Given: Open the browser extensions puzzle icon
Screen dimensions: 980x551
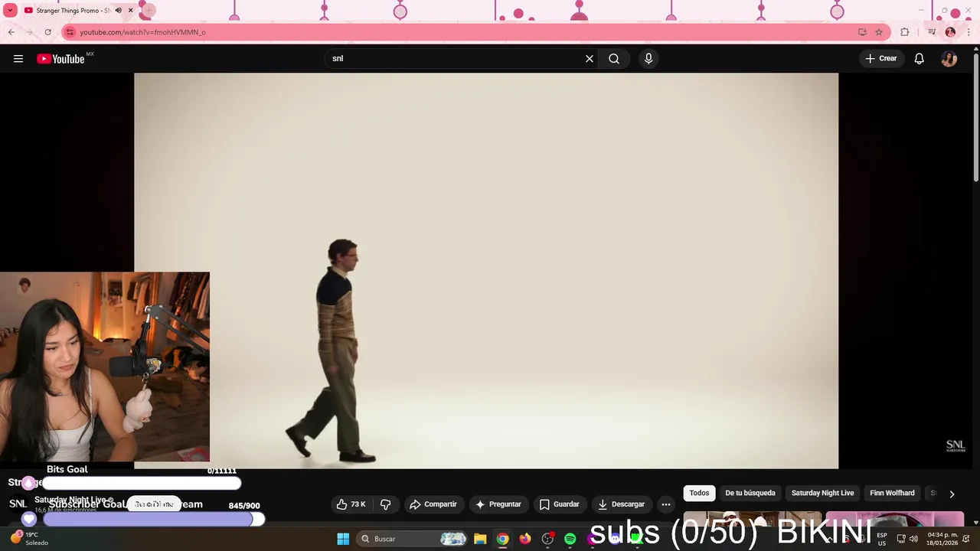Looking at the screenshot, I should pos(904,32).
